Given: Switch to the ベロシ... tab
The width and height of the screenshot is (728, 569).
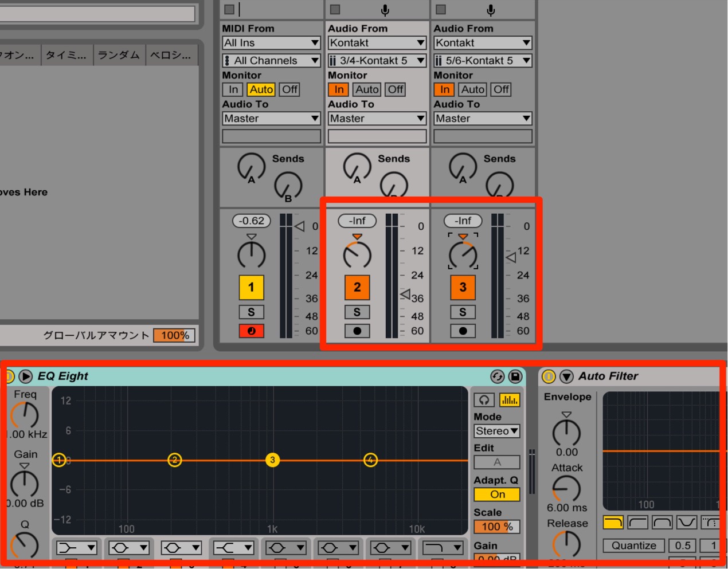Looking at the screenshot, I should pos(171,55).
